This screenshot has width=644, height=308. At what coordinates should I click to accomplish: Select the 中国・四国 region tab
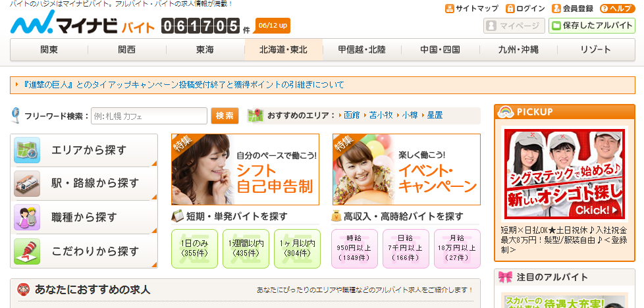click(440, 50)
